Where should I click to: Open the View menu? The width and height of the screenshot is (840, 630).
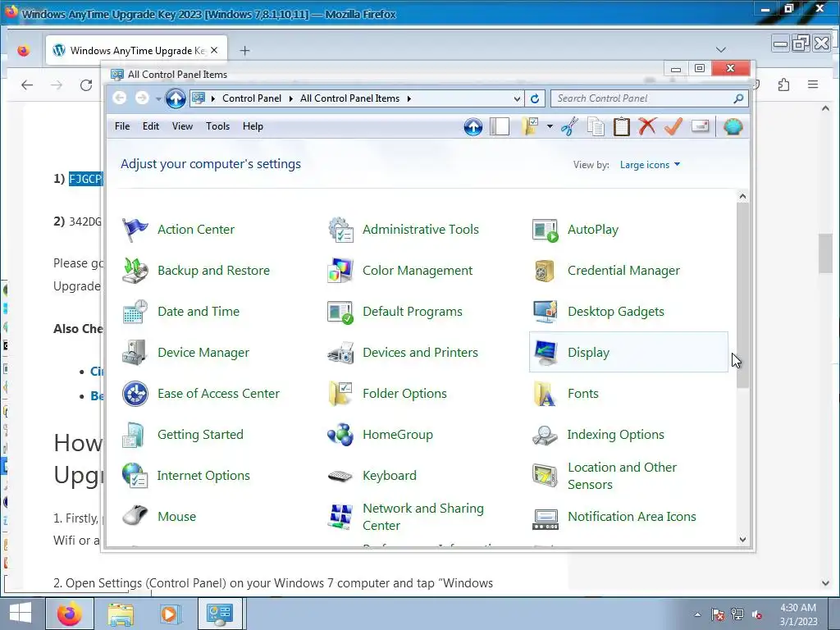[182, 126]
